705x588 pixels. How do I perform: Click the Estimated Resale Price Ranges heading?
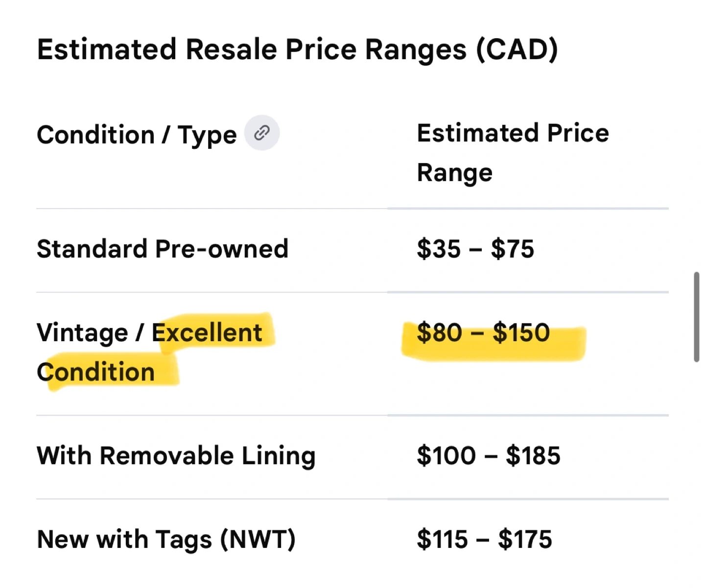click(x=297, y=49)
